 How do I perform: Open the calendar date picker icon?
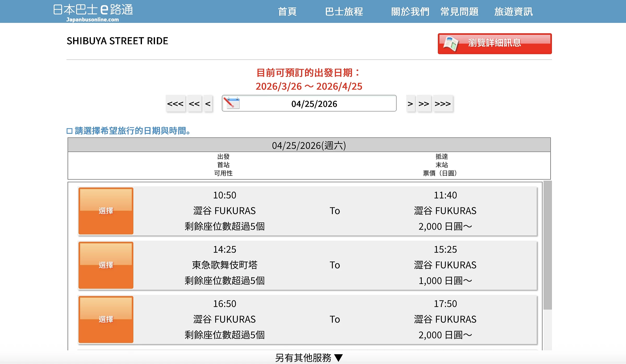(x=231, y=103)
